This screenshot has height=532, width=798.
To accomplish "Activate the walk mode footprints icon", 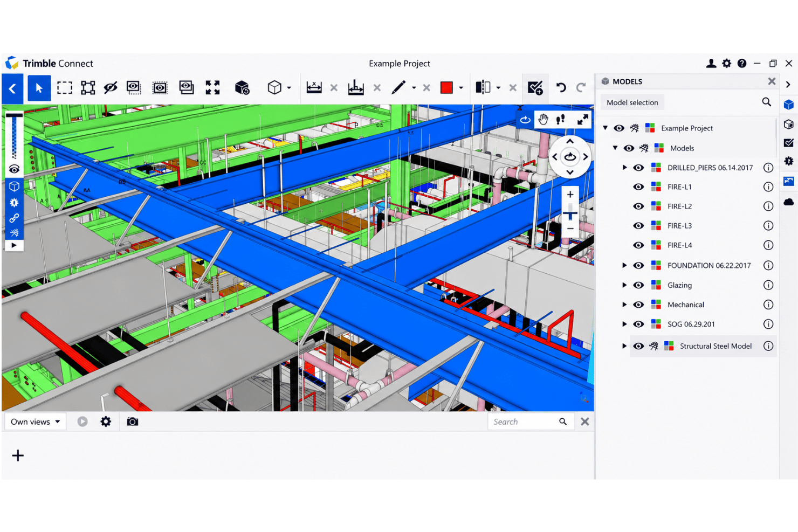I will pos(561,120).
